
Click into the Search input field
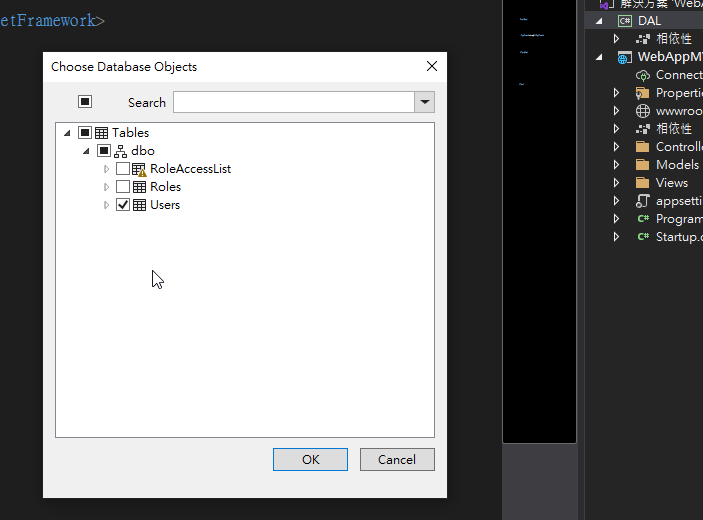(x=294, y=102)
